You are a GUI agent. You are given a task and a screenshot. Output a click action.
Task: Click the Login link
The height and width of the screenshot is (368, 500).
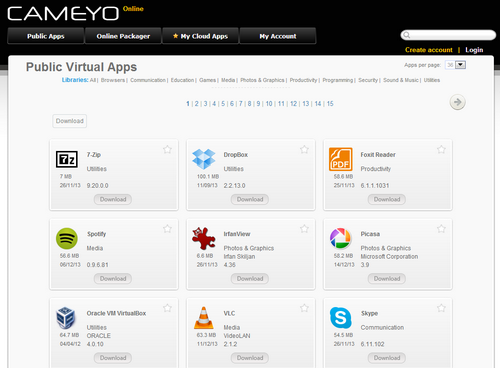[x=474, y=50]
